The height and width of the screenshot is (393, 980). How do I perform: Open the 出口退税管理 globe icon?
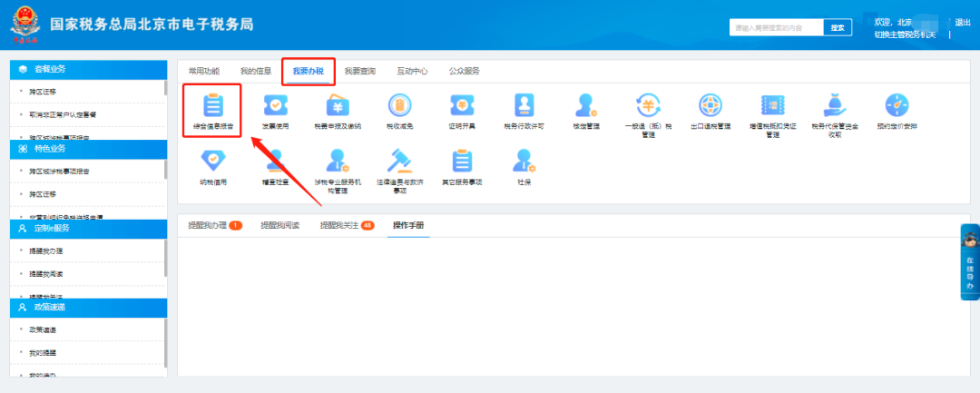(x=710, y=105)
